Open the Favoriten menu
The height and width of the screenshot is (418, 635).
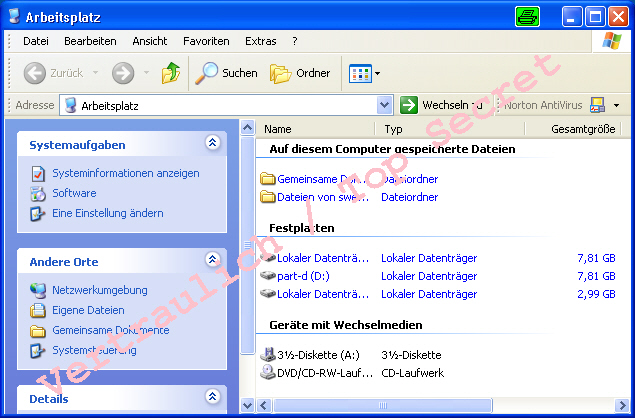206,41
